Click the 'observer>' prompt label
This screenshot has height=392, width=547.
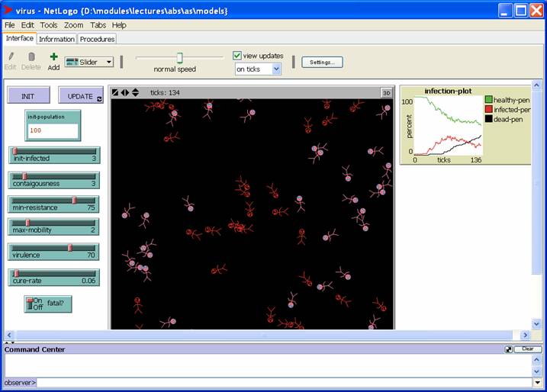[x=20, y=383]
